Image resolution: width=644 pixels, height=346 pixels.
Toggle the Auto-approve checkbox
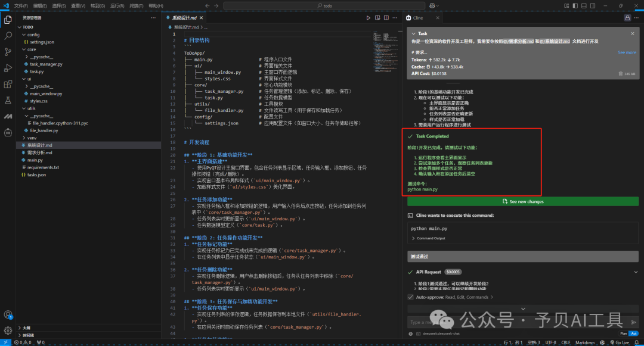pyautogui.click(x=410, y=297)
